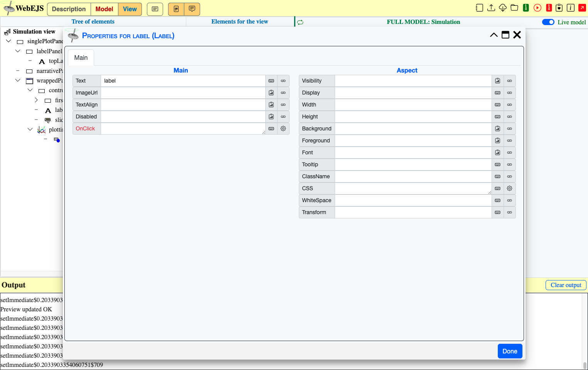This screenshot has width=588, height=370.
Task: Switch to the Description tab
Action: pyautogui.click(x=69, y=9)
